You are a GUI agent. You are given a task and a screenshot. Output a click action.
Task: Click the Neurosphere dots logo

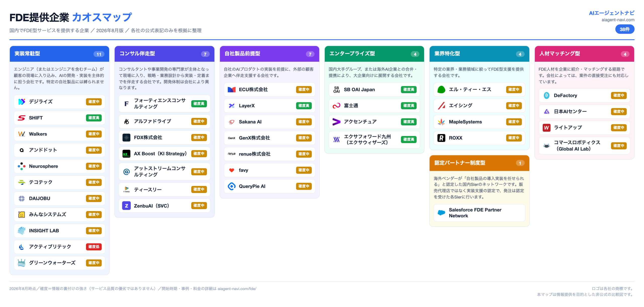pos(22,166)
